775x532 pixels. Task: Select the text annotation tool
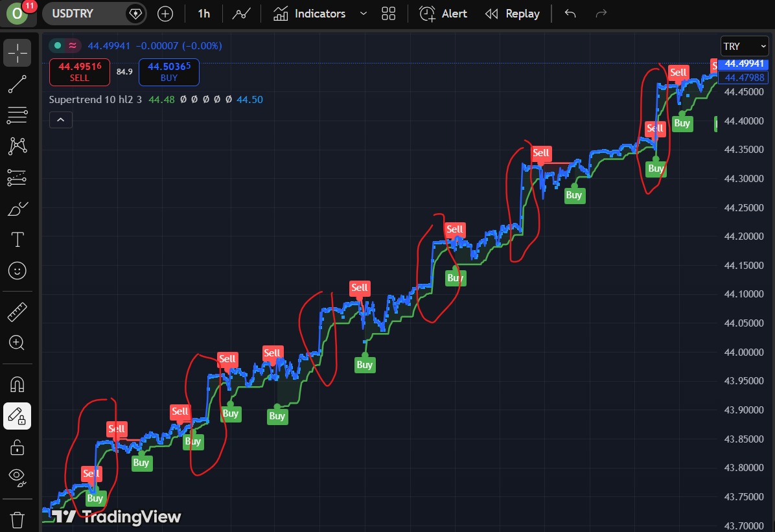(x=17, y=240)
